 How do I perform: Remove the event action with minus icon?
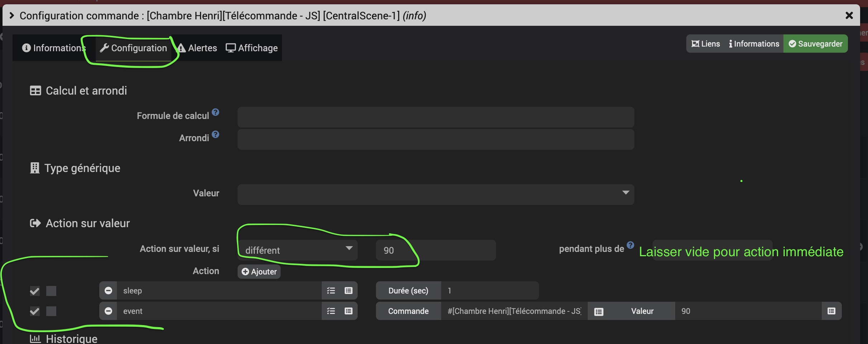pos(108,311)
